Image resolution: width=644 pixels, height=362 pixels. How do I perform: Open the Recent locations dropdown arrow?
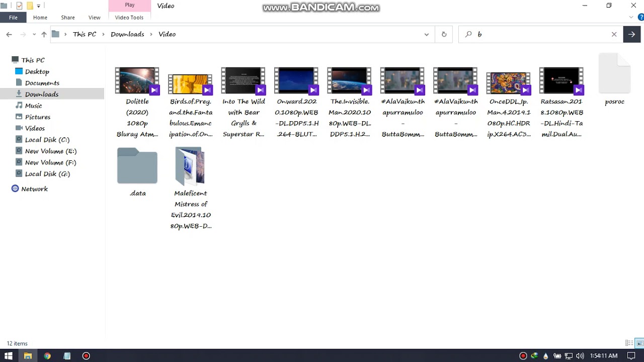pos(34,34)
